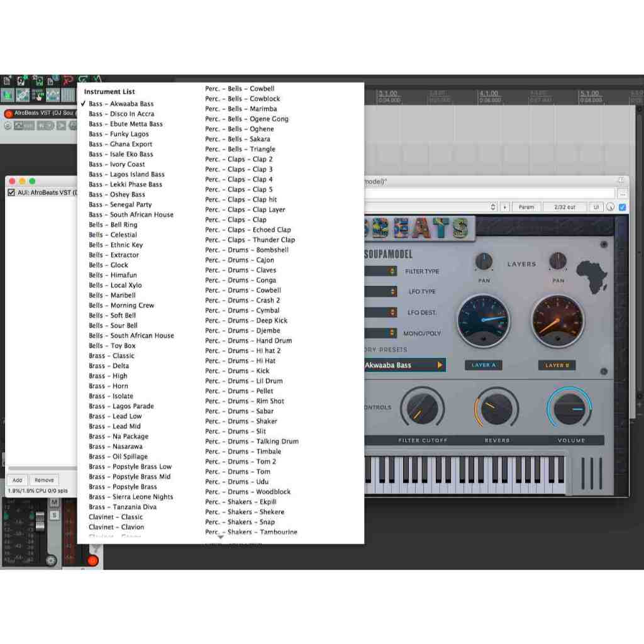The width and height of the screenshot is (644, 644).
Task: Open the Filter Type dropdown in AfroBeats
Action: [x=380, y=271]
